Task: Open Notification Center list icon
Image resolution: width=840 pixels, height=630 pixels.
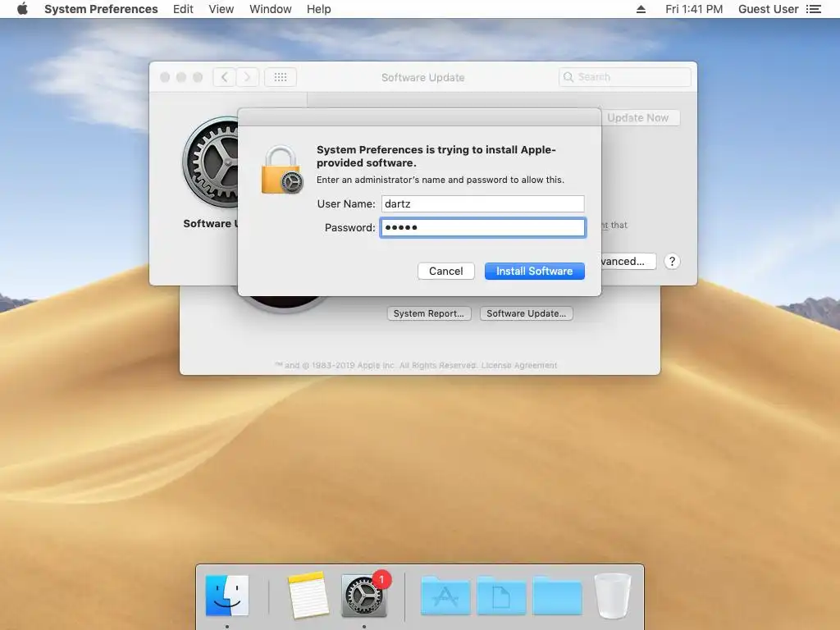Action: point(814,9)
